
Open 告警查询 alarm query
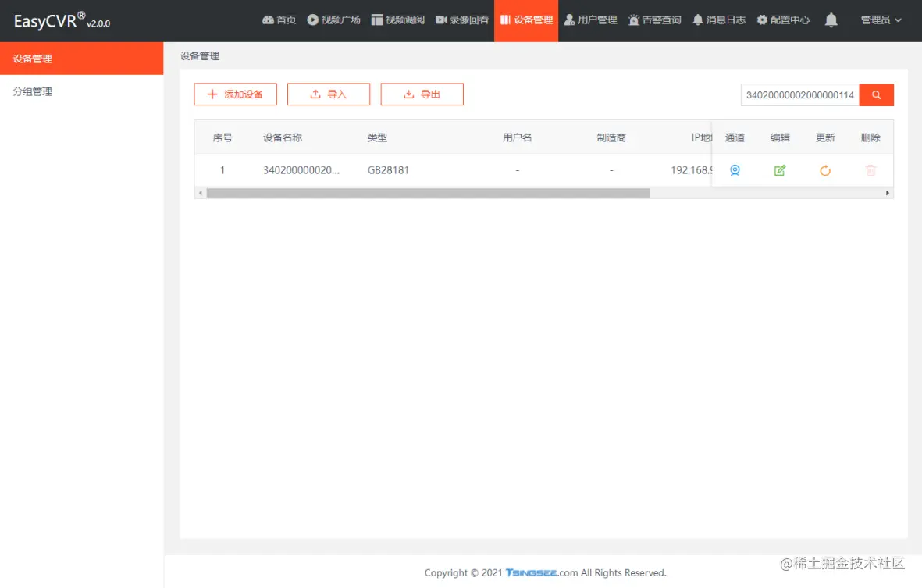tap(654, 20)
